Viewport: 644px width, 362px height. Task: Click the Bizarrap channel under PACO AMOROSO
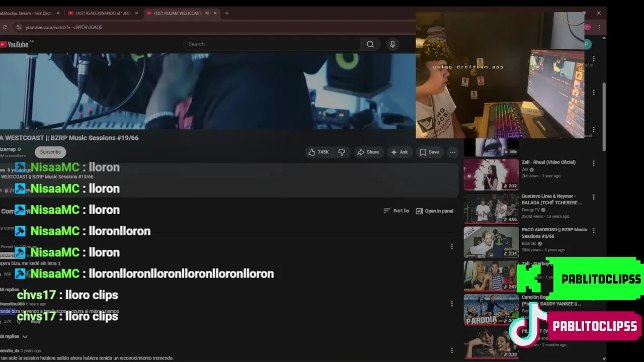point(529,243)
